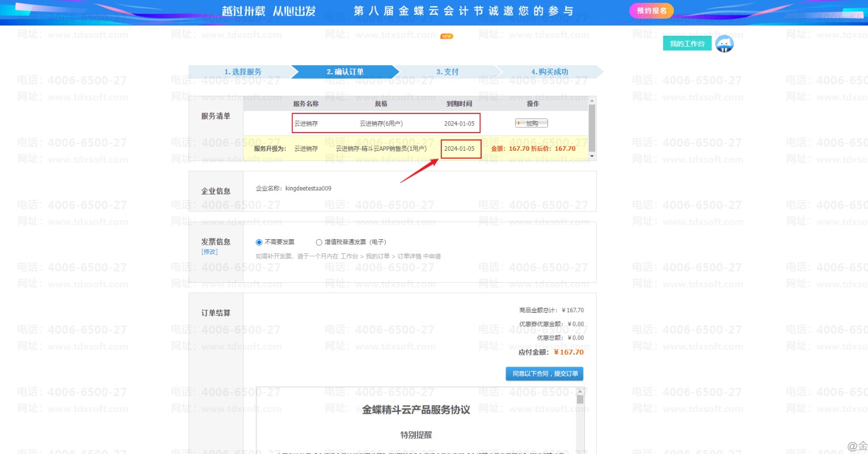Image resolution: width=868 pixels, height=454 pixels.
Task: Click the upgrade expiry date 2024-01-05
Action: coord(460,148)
